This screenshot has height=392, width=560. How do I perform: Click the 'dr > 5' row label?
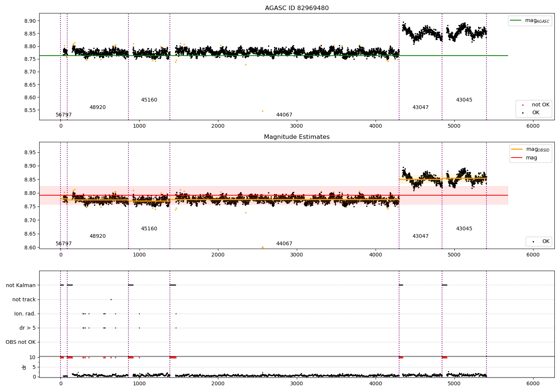tap(28, 328)
